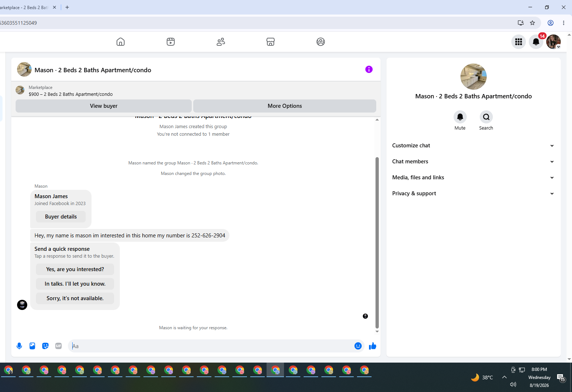Mute this conversation using the bell icon
Viewport: 572px width, 392px height.
[460, 117]
